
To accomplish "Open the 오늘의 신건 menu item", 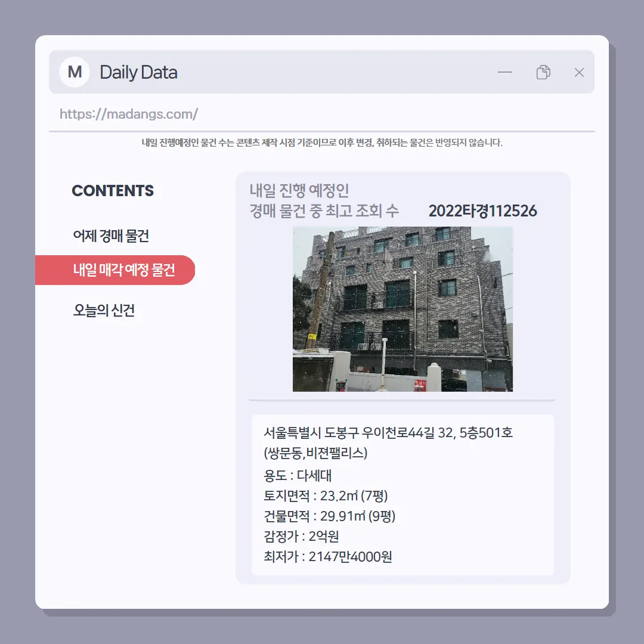I will [104, 309].
